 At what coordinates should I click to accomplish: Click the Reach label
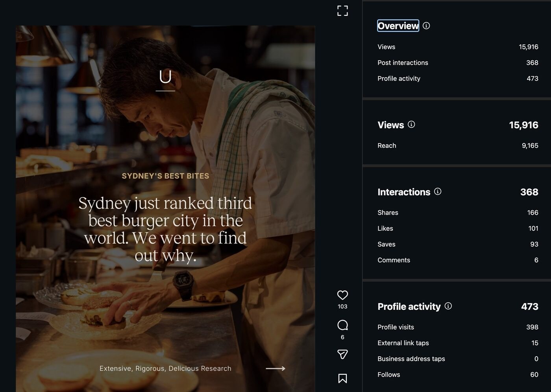tap(387, 145)
